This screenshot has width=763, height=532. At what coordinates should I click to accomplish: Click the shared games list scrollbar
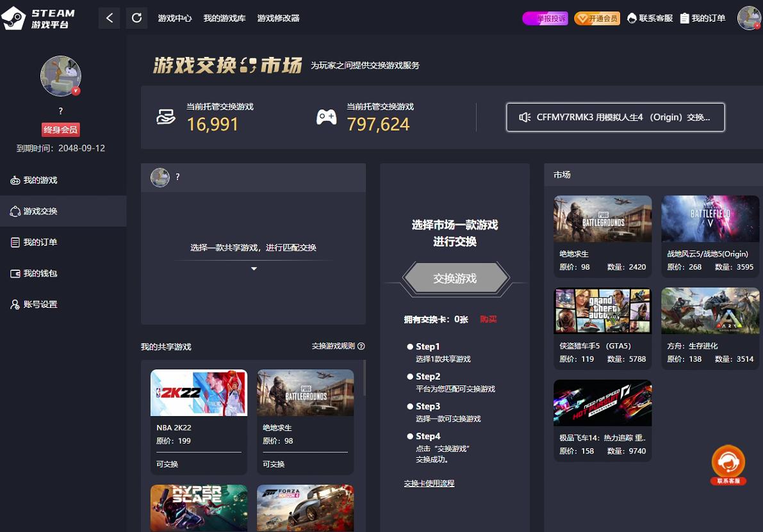click(x=365, y=378)
